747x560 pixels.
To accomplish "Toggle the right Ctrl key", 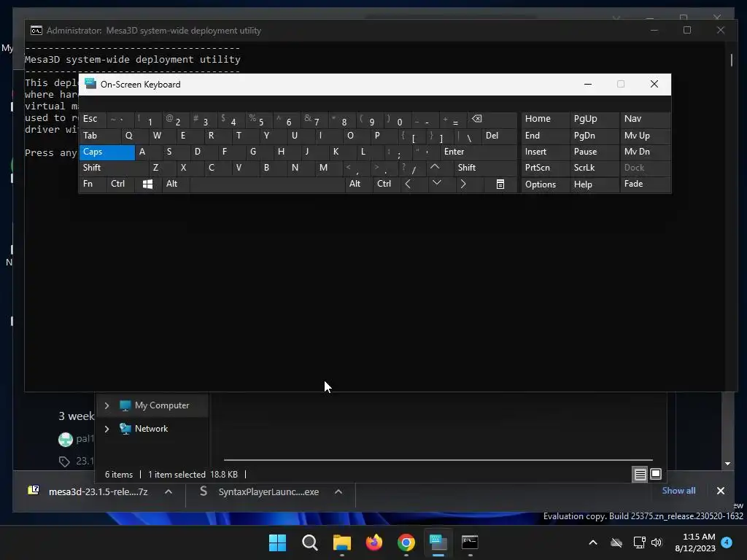I will click(x=387, y=184).
